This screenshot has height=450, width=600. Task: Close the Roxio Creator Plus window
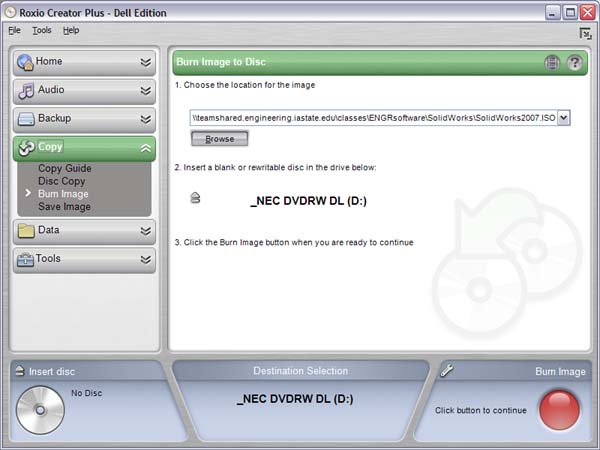click(588, 13)
